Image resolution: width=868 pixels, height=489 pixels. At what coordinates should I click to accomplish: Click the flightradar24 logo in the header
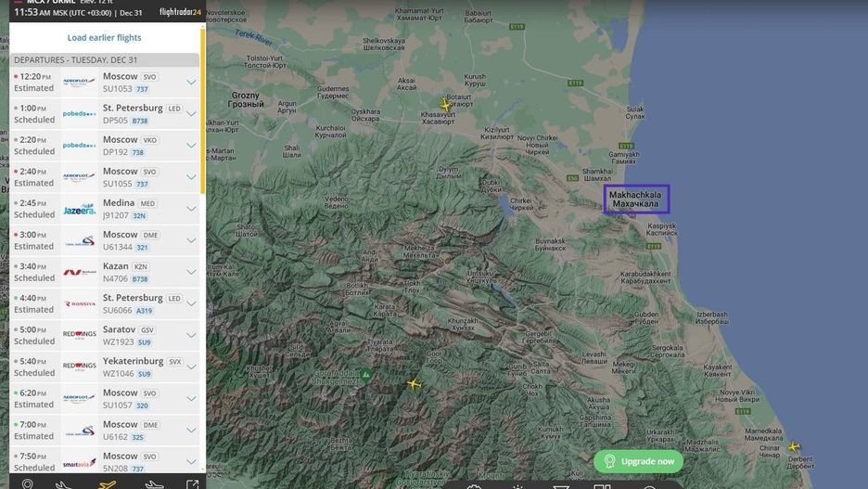tap(180, 12)
